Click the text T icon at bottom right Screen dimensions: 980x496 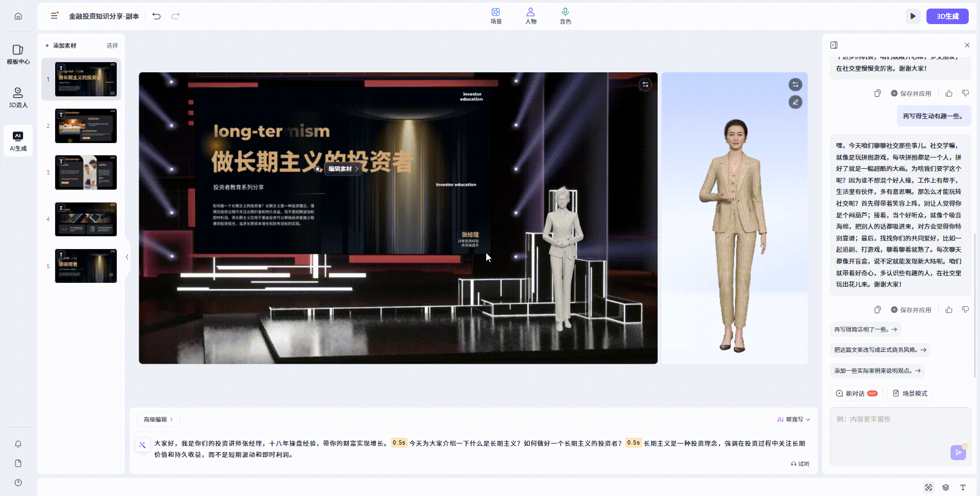[x=963, y=487]
